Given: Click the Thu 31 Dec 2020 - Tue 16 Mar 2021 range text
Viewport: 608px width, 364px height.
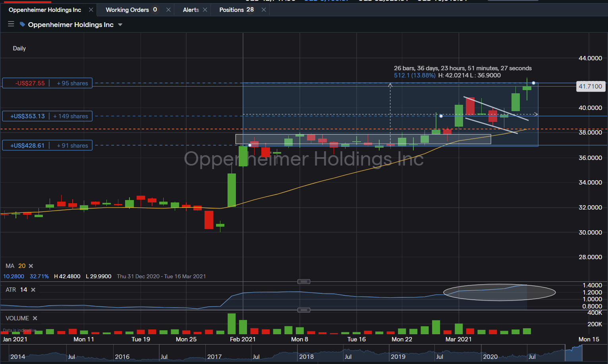Looking at the screenshot, I should click(x=162, y=277).
